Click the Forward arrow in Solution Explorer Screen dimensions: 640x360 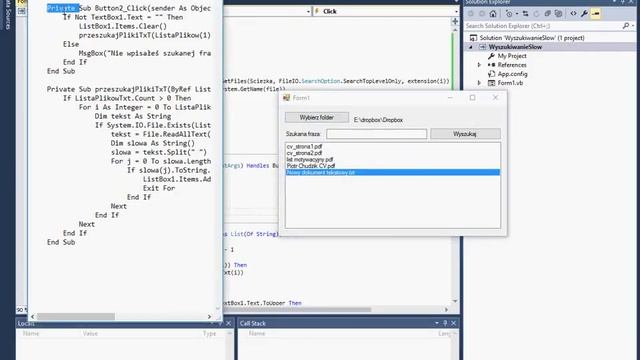click(x=482, y=13)
